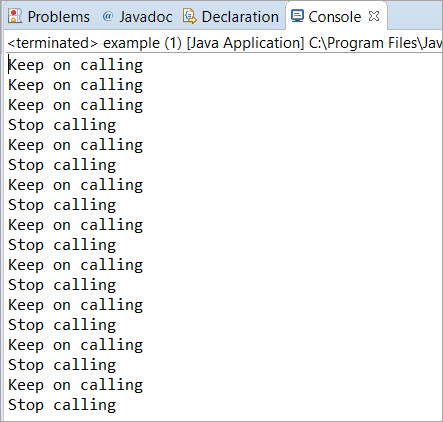Click the third Keep on calling line

pos(76,105)
